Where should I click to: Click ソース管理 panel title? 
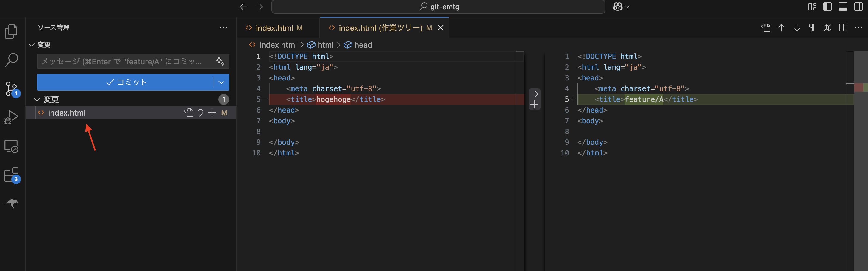[x=54, y=28]
